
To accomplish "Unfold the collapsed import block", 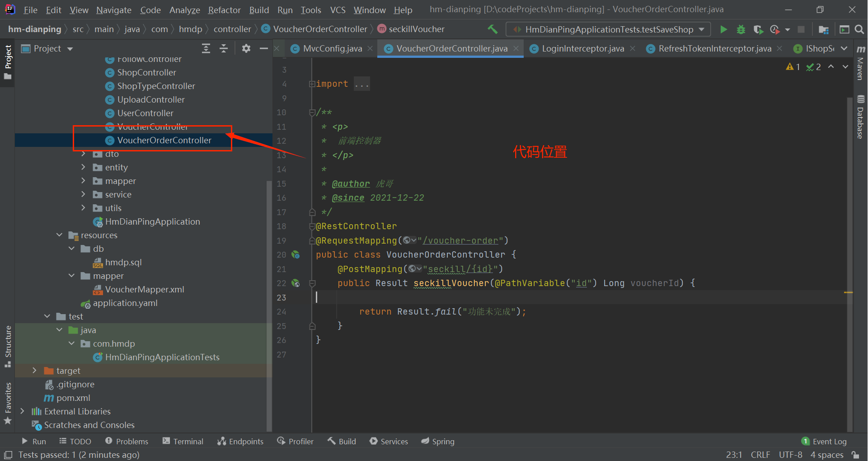I will (x=312, y=84).
